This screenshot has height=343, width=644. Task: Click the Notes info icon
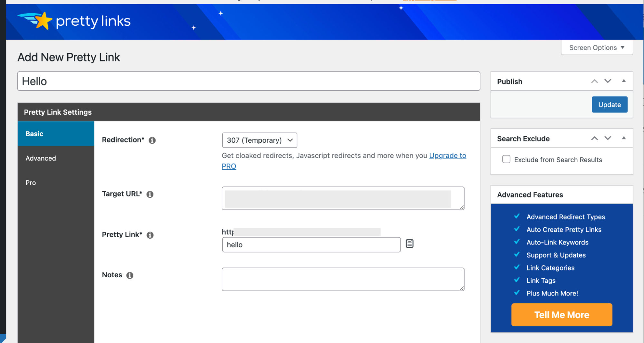click(130, 275)
